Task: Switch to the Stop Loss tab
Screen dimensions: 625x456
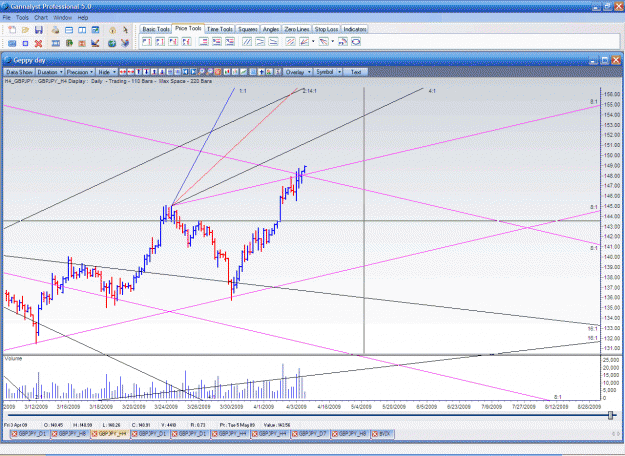Action: click(326, 29)
